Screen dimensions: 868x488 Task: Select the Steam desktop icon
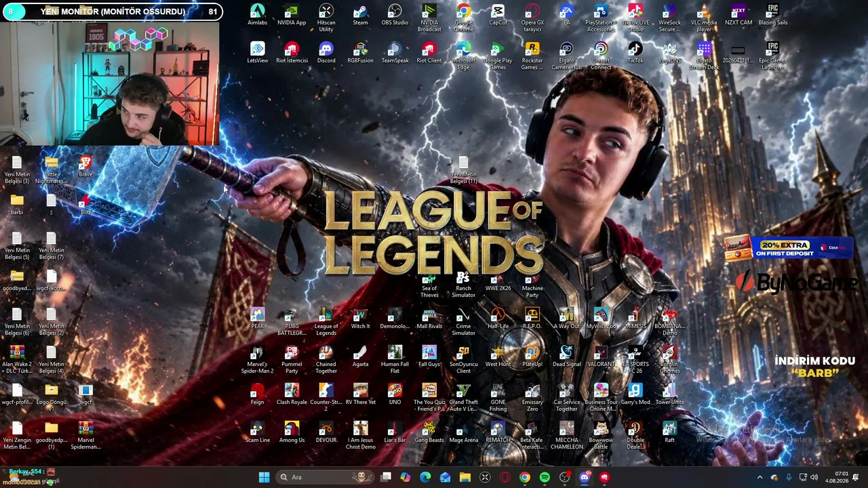[360, 15]
